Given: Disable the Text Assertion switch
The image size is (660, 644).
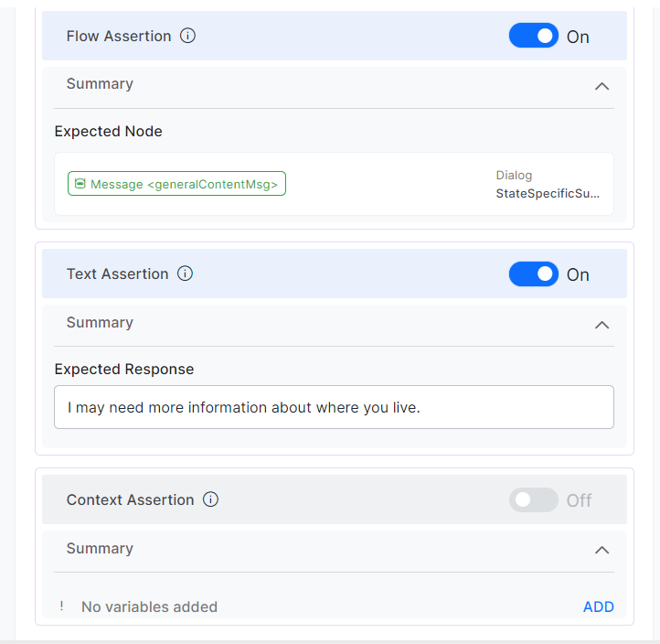Looking at the screenshot, I should 534,274.
